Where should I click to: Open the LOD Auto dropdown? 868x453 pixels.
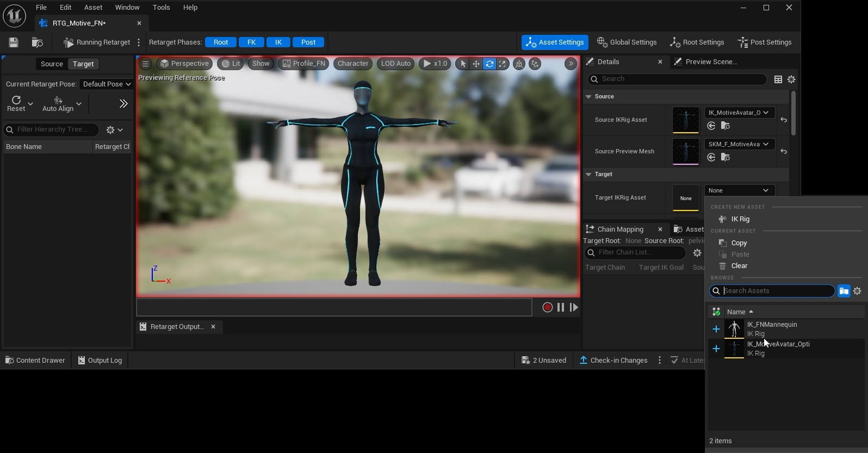395,64
